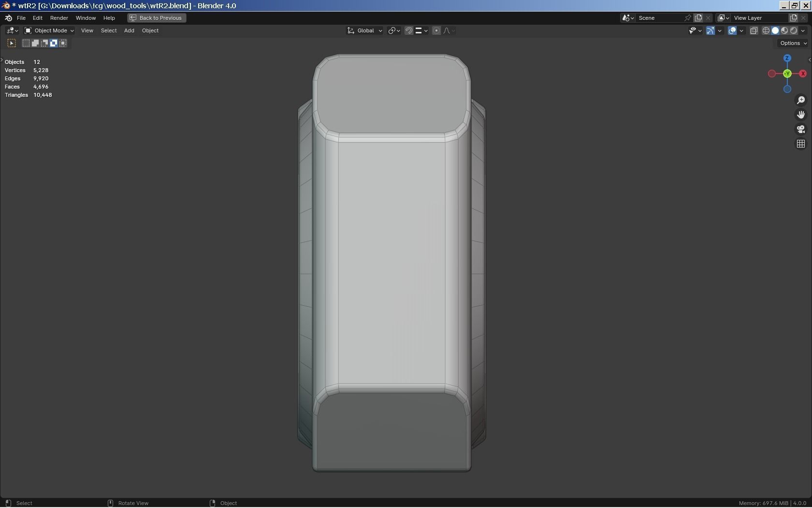The image size is (812, 508).
Task: Click the red X axis on the gizmo
Action: click(x=803, y=74)
